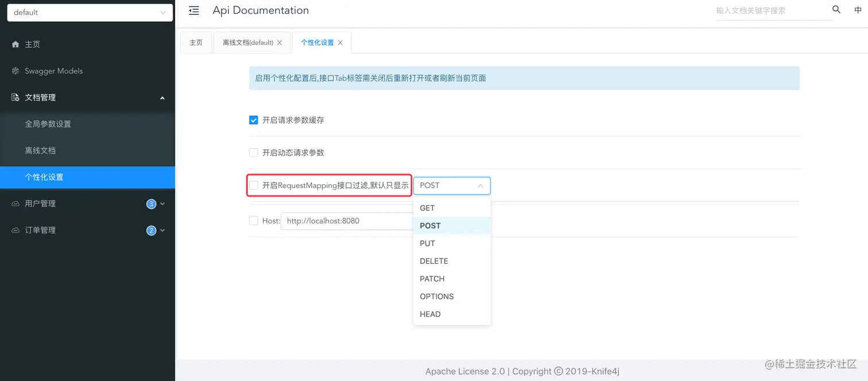868x381 pixels.
Task: Uncheck 开启请求参数缓存 checkbox
Action: [253, 120]
